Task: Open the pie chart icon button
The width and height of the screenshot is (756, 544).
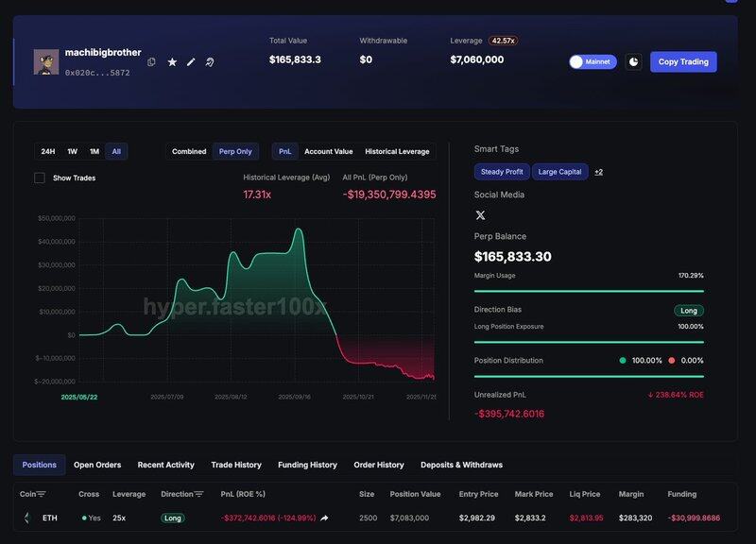Action: (x=633, y=61)
